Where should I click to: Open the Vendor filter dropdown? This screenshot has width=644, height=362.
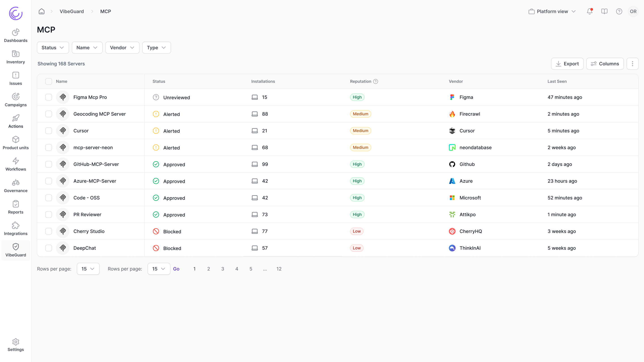coord(122,47)
